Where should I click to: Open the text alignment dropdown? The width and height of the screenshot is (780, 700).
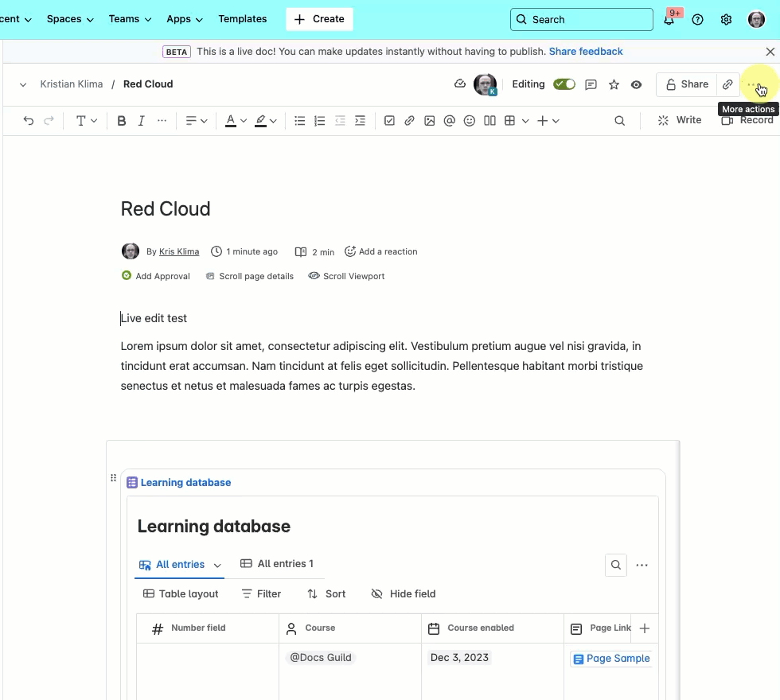196,120
